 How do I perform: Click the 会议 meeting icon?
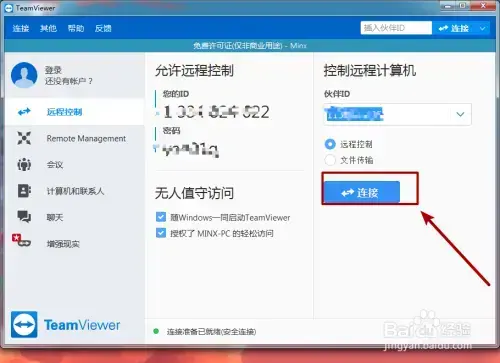tap(24, 164)
